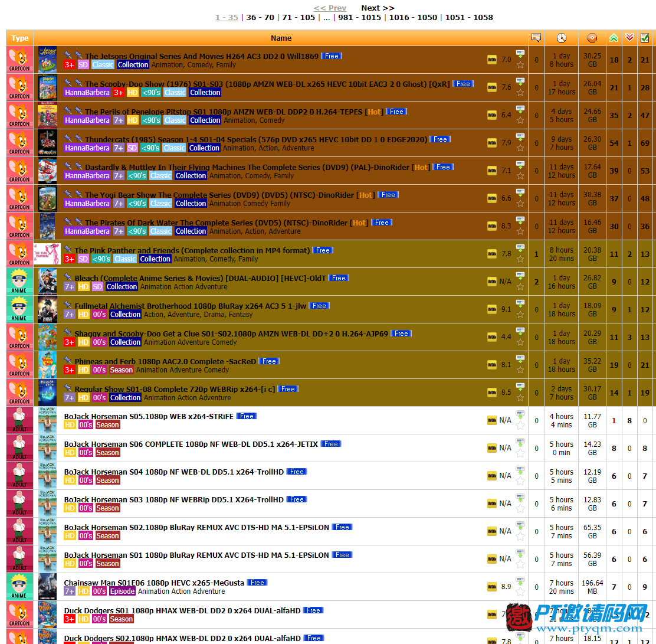Click the Season tag on Phineas and Ferb row
Screen dimensions: 656x644
(x=122, y=370)
